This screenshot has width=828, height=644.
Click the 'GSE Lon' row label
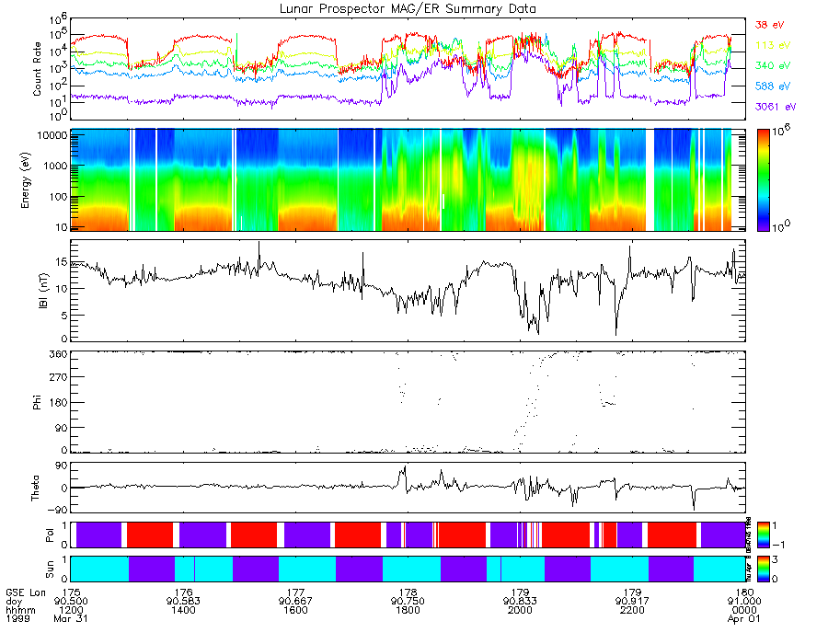[x=26, y=592]
